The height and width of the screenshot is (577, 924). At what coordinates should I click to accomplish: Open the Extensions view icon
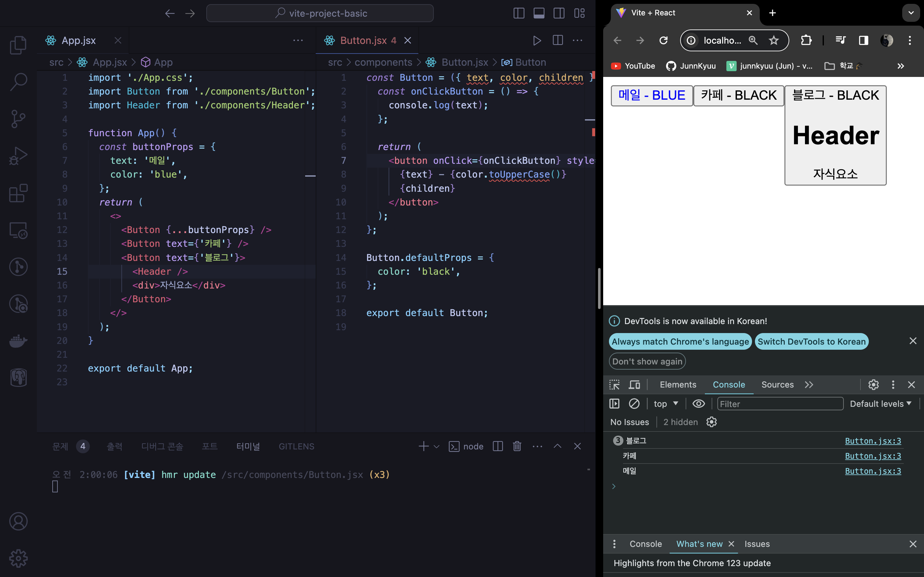[18, 193]
